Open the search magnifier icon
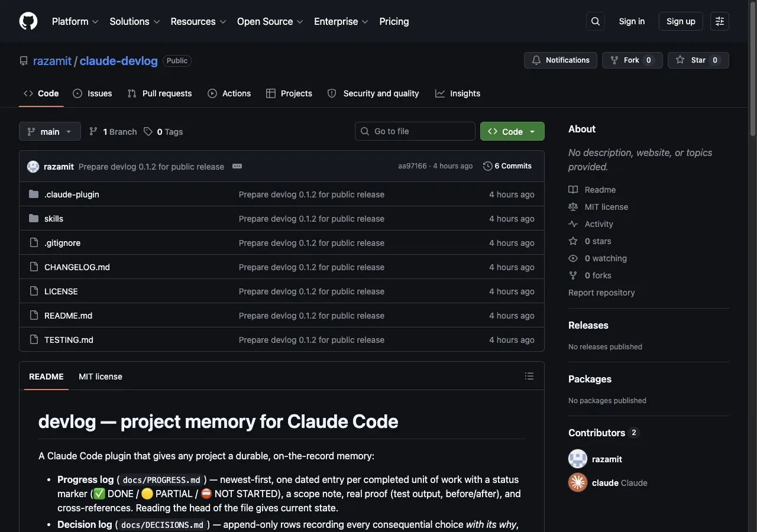This screenshot has width=757, height=532. tap(596, 21)
